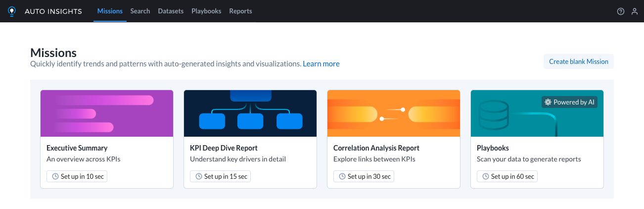Choose the orange Correlation Analysis Report thumbnail
644x209 pixels.
[x=394, y=113]
